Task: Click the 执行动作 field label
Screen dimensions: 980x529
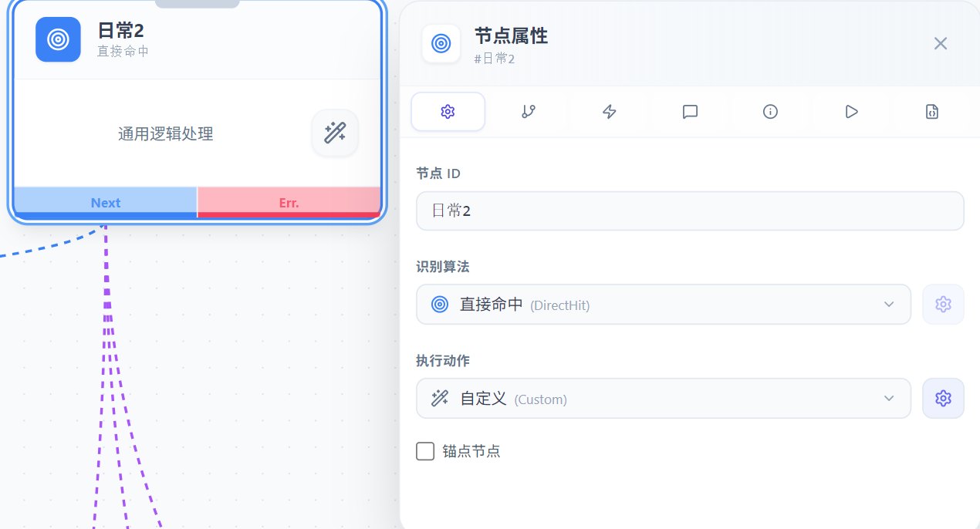Action: tap(442, 361)
